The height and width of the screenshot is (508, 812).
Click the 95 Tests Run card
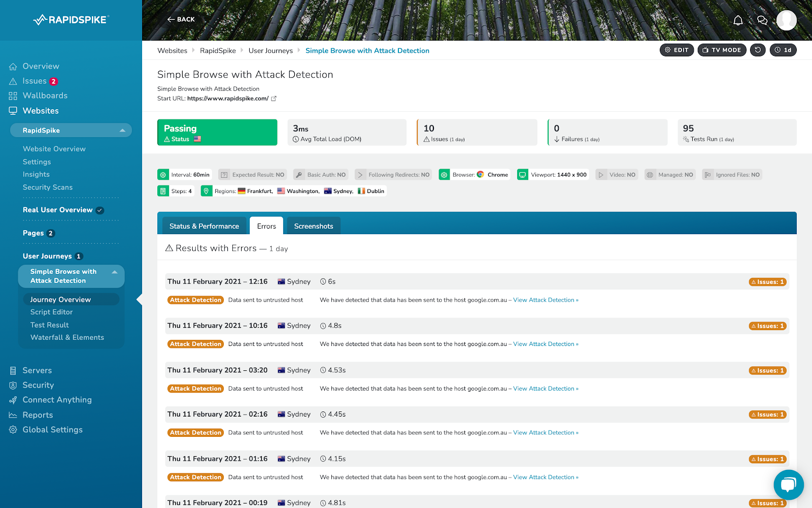[737, 133]
